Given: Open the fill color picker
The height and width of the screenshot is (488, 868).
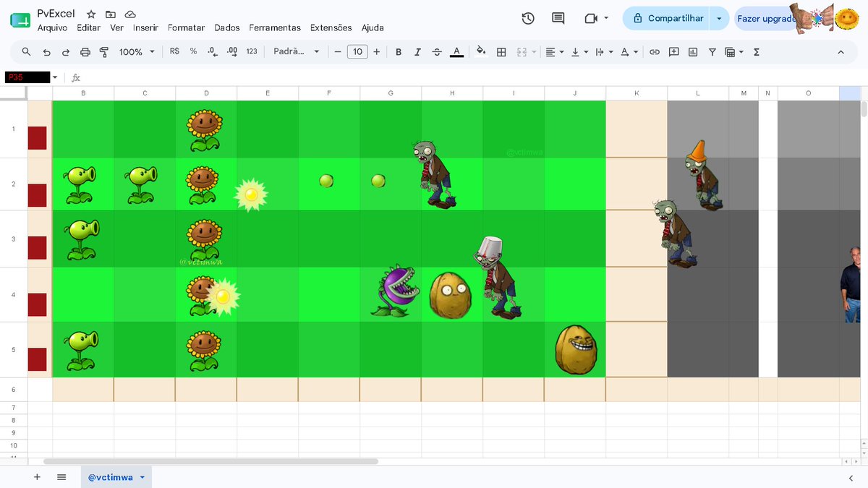Looking at the screenshot, I should click(x=482, y=51).
